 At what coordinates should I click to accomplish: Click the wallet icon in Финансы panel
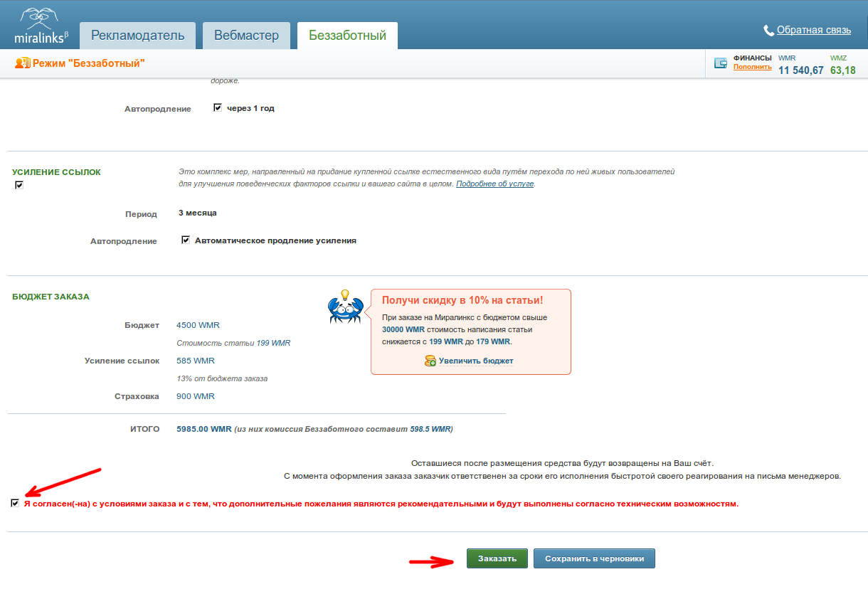tap(721, 63)
